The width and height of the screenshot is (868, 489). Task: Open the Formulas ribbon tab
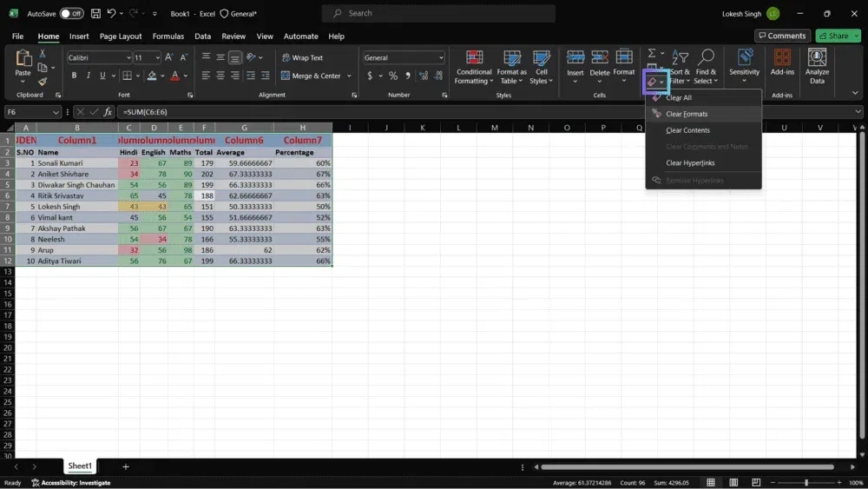point(168,36)
